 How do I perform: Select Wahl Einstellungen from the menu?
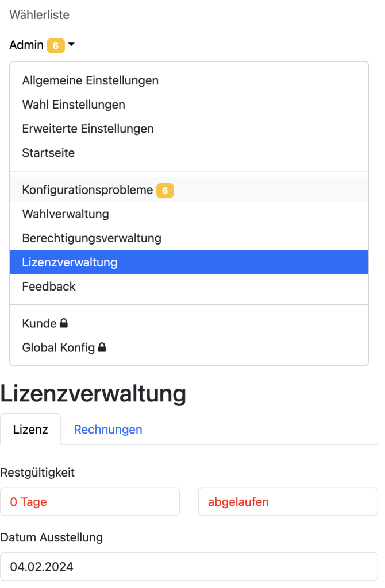pos(74,105)
